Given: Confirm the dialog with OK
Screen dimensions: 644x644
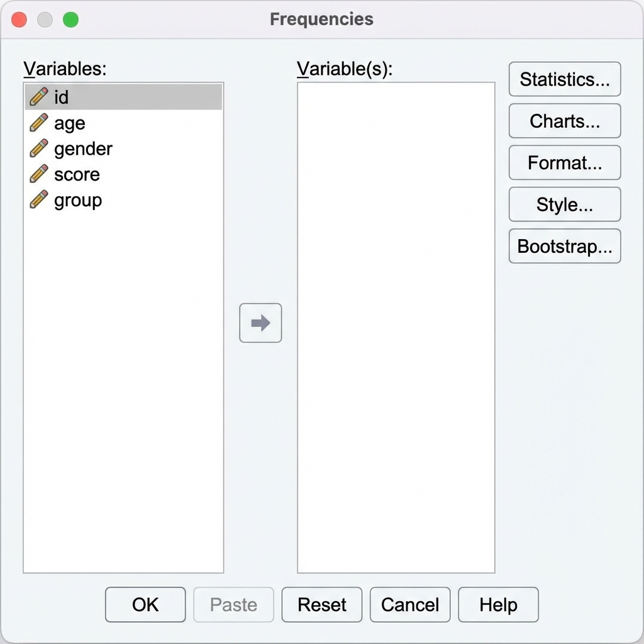Looking at the screenshot, I should tap(145, 604).
